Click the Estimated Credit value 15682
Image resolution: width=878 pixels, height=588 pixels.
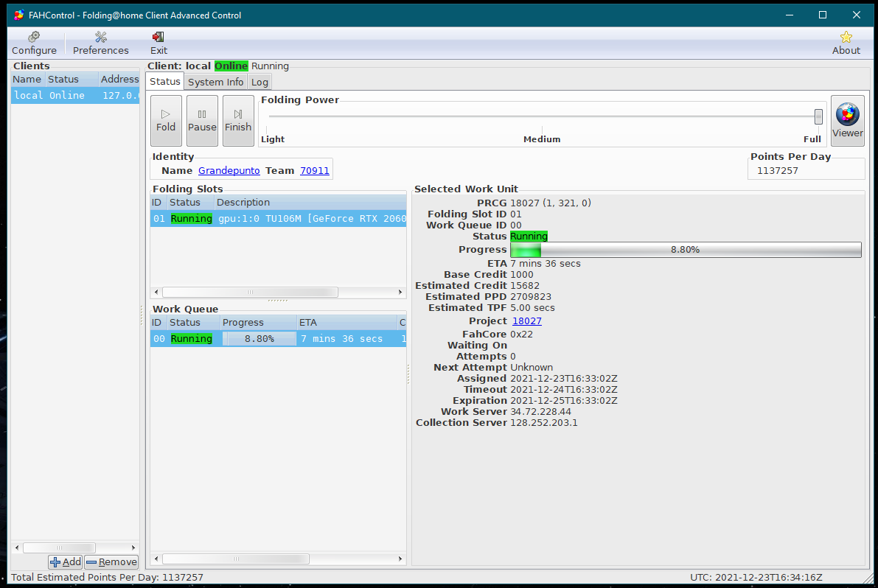click(525, 285)
